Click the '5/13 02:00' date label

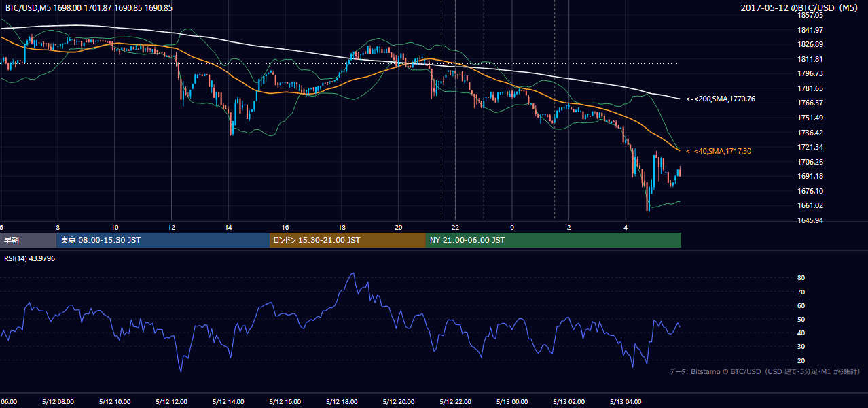pyautogui.click(x=568, y=401)
